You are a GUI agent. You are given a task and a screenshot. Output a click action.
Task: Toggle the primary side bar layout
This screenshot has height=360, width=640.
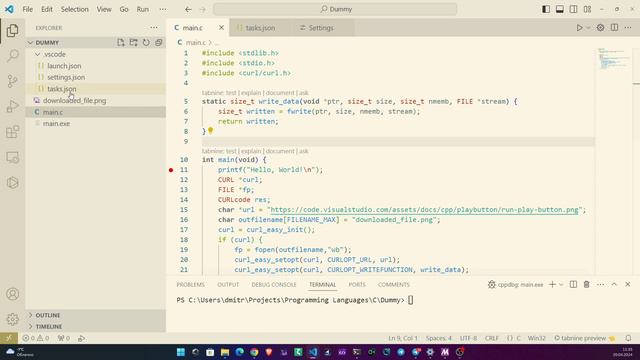(x=546, y=9)
